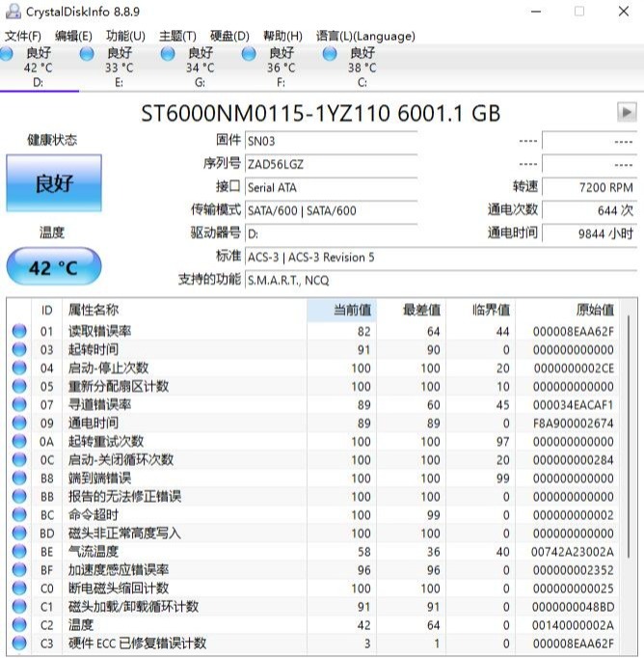Viewport: 644px width, 658px height.
Task: Select drive G: 34 °C tab
Action: point(200,68)
